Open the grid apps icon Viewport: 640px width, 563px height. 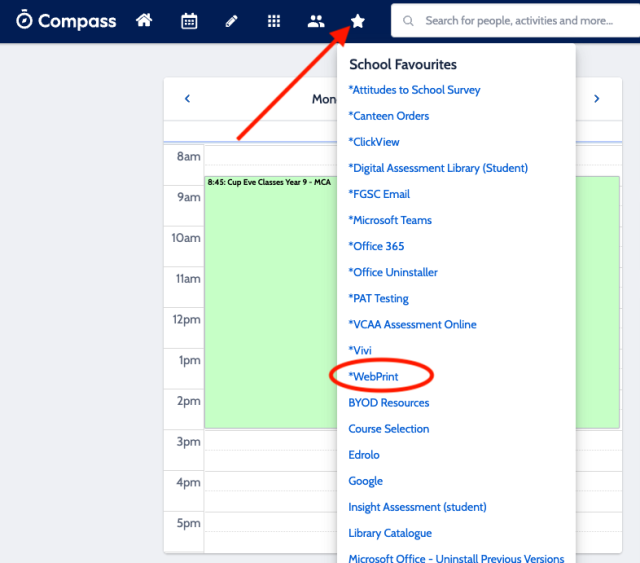point(274,21)
